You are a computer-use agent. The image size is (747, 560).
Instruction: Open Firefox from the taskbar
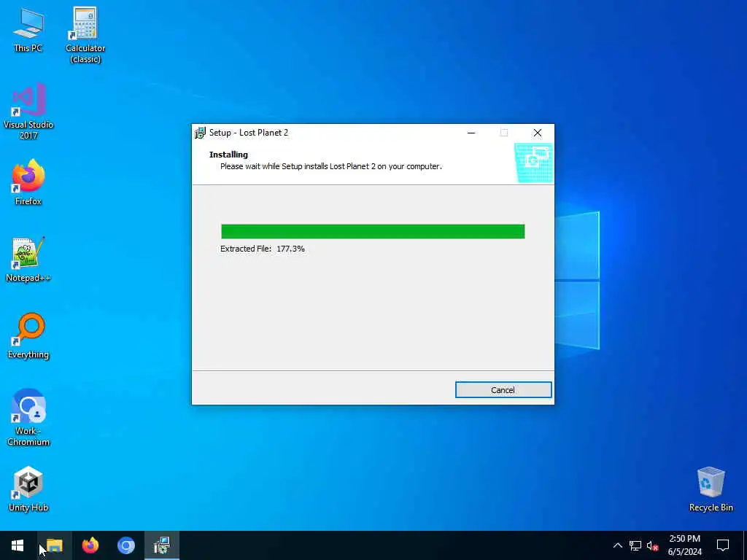[90, 545]
